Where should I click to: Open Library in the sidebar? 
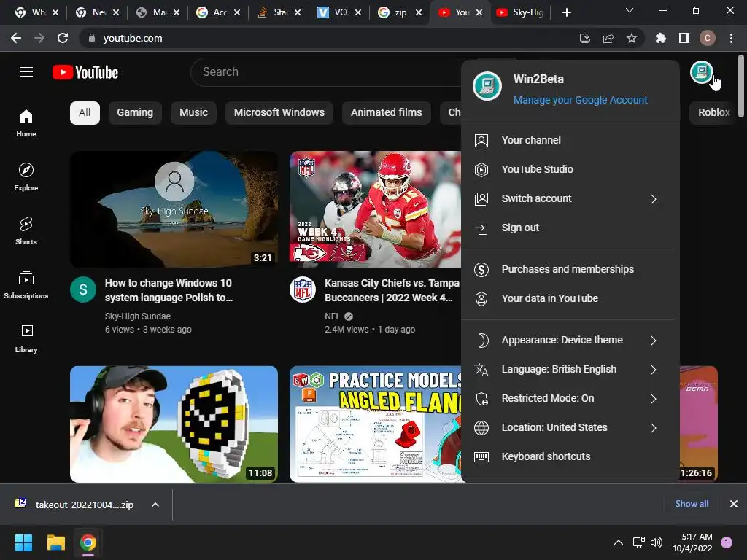[x=26, y=338]
